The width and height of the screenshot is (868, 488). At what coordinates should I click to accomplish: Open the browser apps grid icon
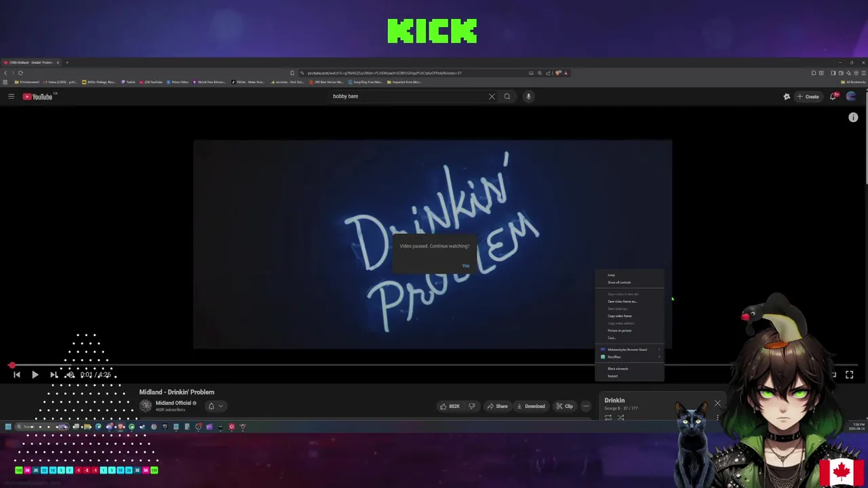click(x=5, y=82)
